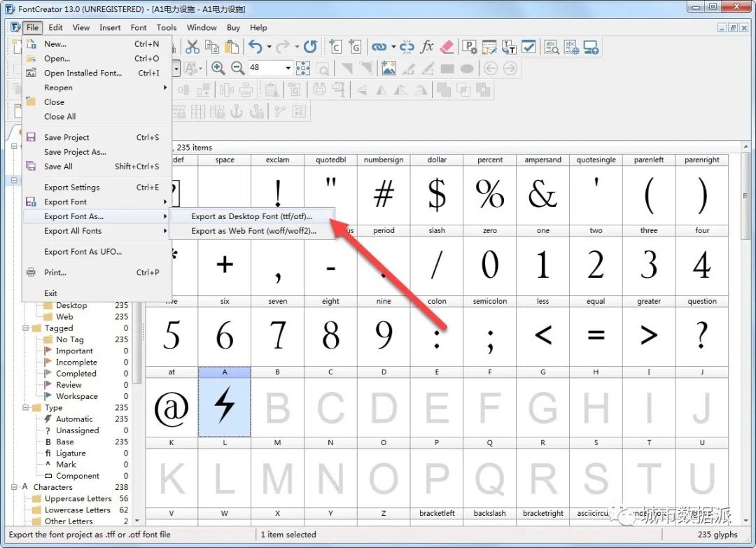Select Close All menu entry
756x548 pixels.
97,116
